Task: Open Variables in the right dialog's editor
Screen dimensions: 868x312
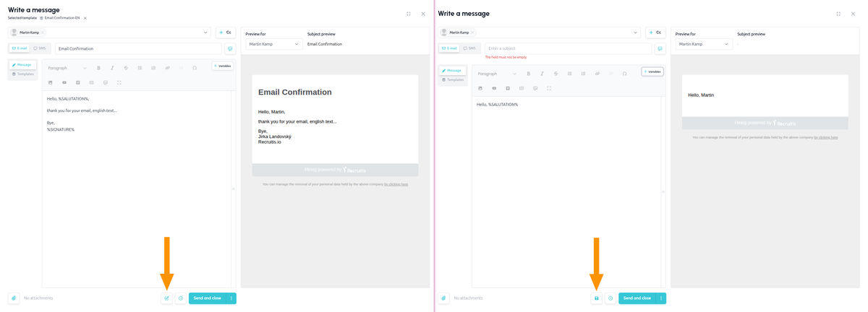Action: 652,71
